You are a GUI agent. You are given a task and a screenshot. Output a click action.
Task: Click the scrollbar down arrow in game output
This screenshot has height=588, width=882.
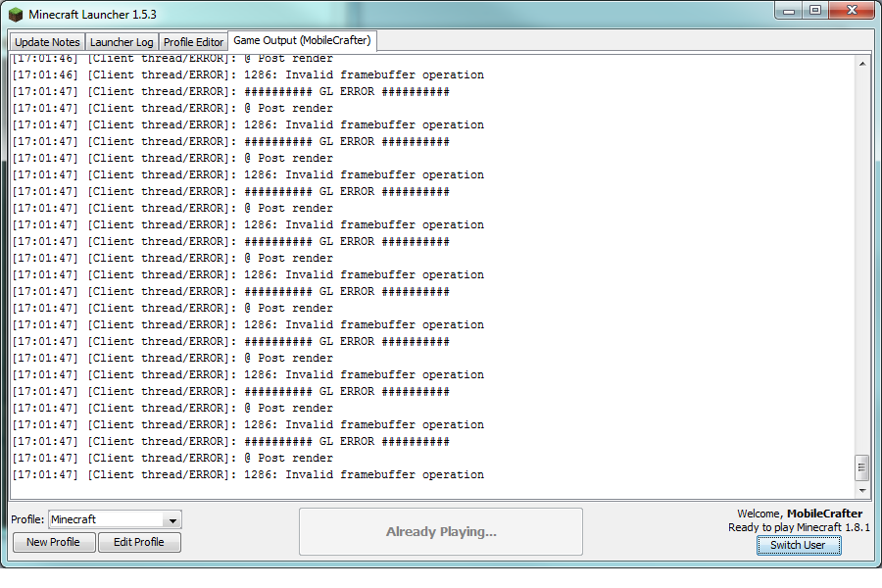[x=862, y=491]
